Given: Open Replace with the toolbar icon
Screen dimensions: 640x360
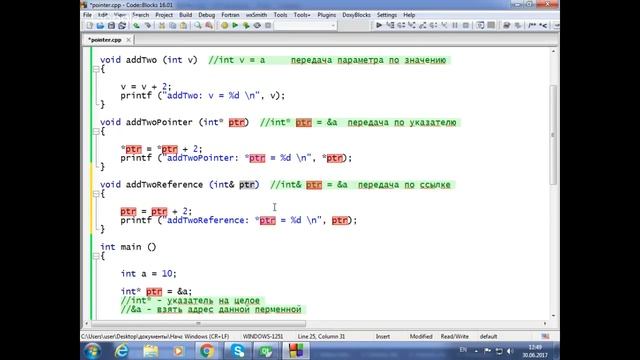Looking at the screenshot, I should [209, 25].
